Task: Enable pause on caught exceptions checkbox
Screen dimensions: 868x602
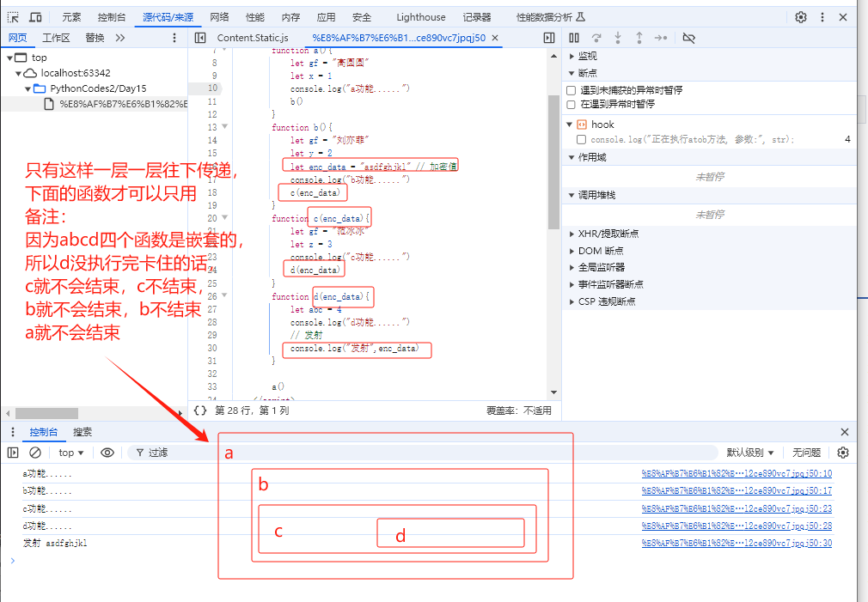Action: pyautogui.click(x=572, y=104)
